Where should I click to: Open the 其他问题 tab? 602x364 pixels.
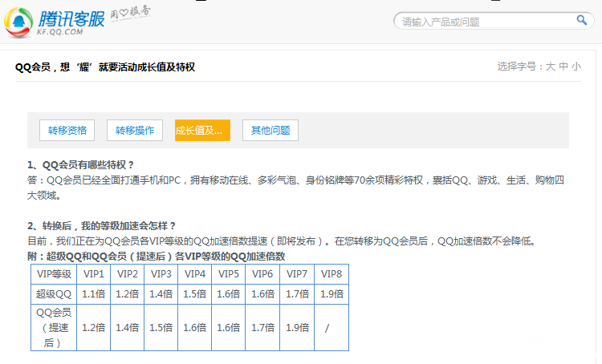pyautogui.click(x=270, y=131)
